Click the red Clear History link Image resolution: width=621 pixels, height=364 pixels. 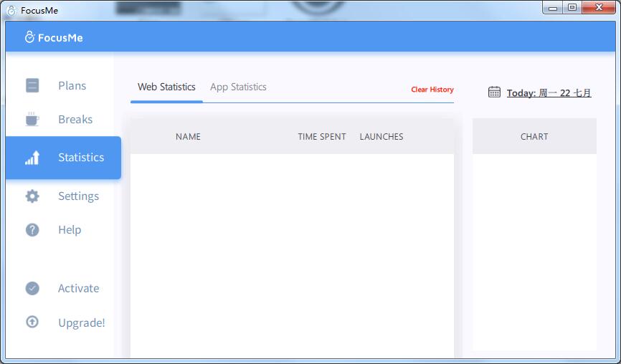point(432,90)
